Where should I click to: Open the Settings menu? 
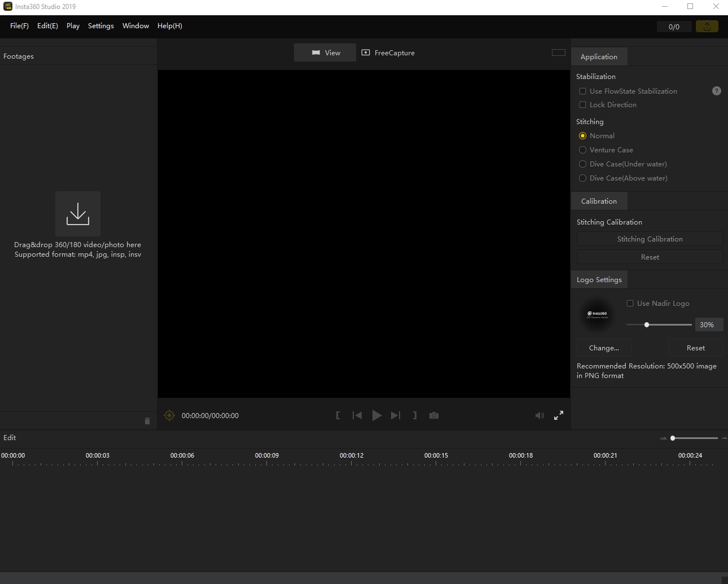(x=100, y=26)
